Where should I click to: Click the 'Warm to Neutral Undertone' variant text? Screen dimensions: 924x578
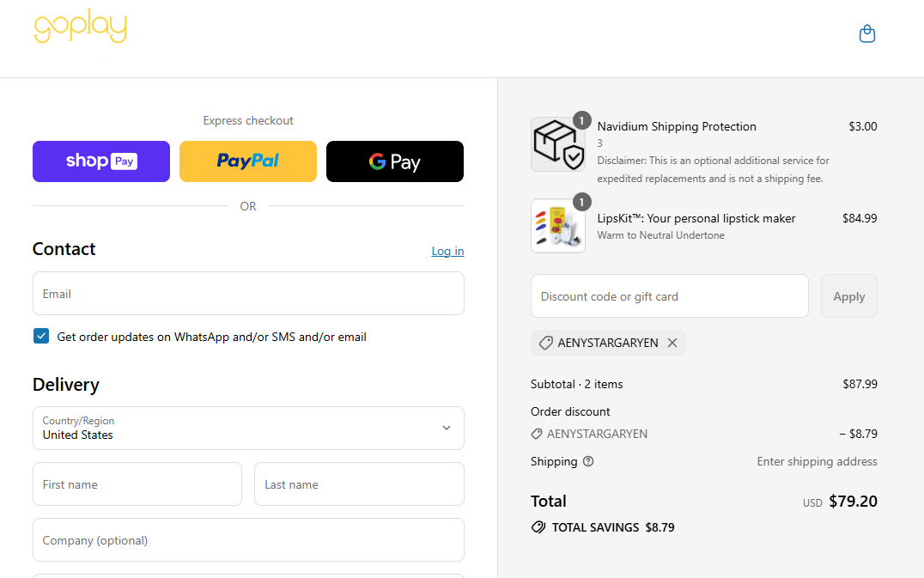(x=661, y=235)
